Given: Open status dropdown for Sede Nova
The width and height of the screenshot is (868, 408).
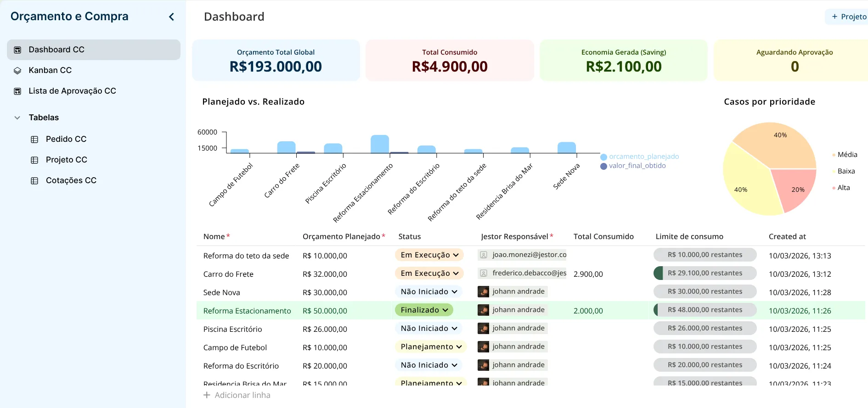Looking at the screenshot, I should 428,292.
